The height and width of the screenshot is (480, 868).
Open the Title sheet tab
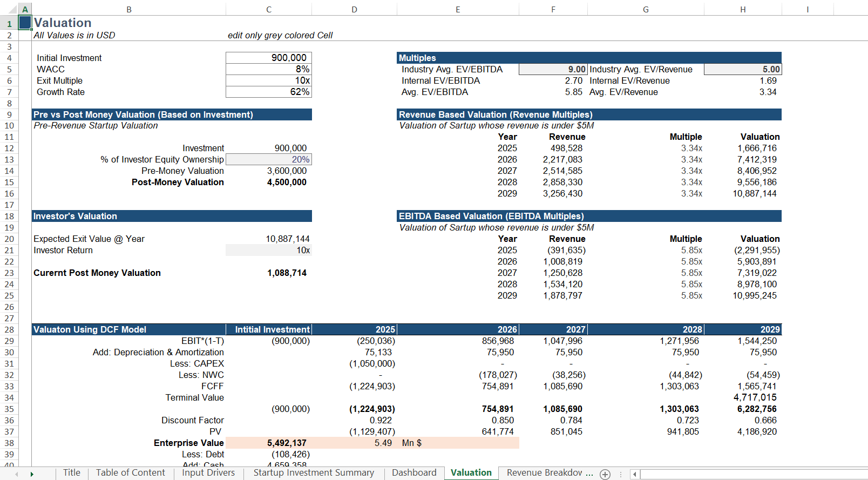(x=72, y=473)
